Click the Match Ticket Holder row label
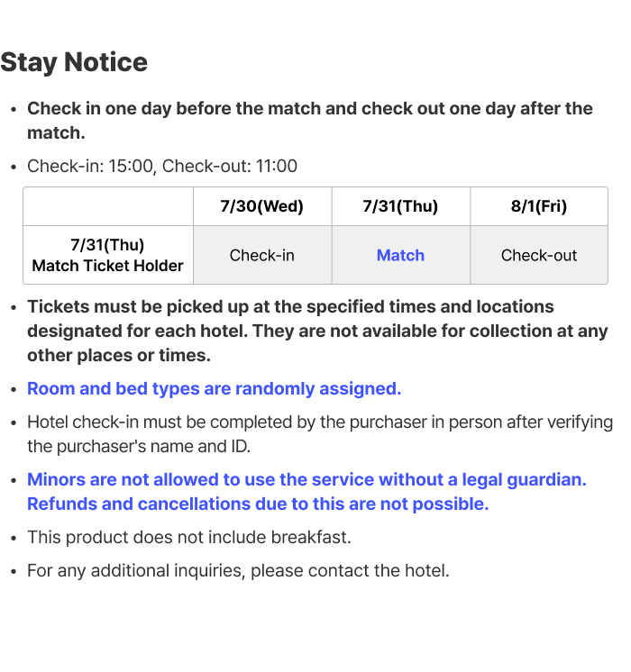Image resolution: width=631 pixels, height=672 pixels. click(x=107, y=255)
